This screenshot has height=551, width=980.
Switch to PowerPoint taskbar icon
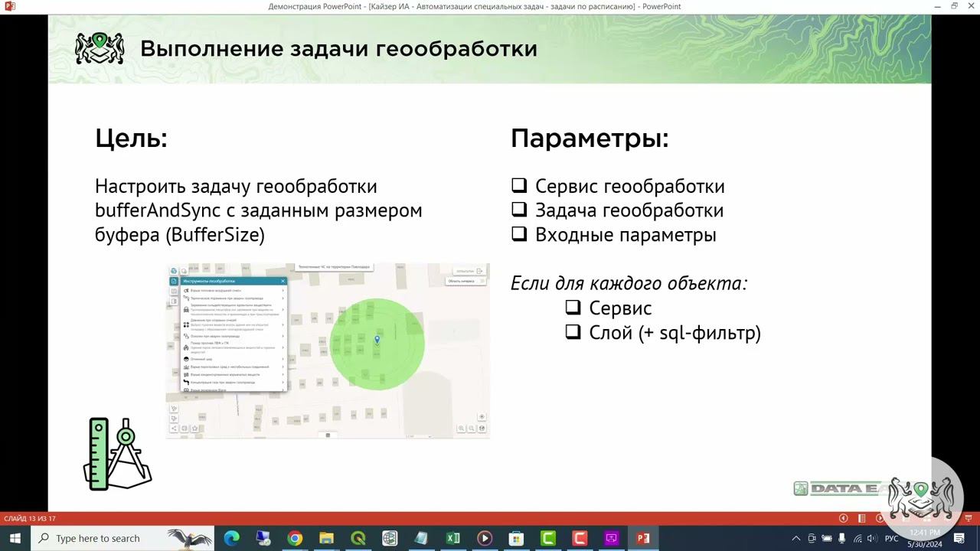(643, 538)
